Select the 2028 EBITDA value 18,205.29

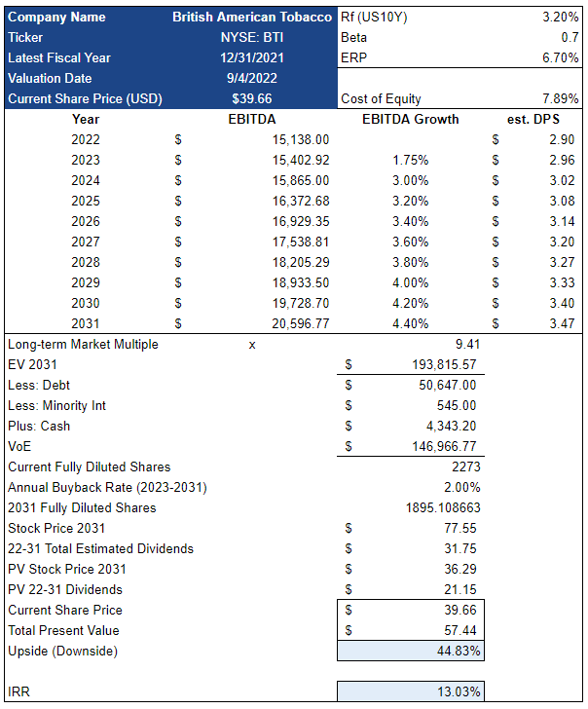[301, 262]
